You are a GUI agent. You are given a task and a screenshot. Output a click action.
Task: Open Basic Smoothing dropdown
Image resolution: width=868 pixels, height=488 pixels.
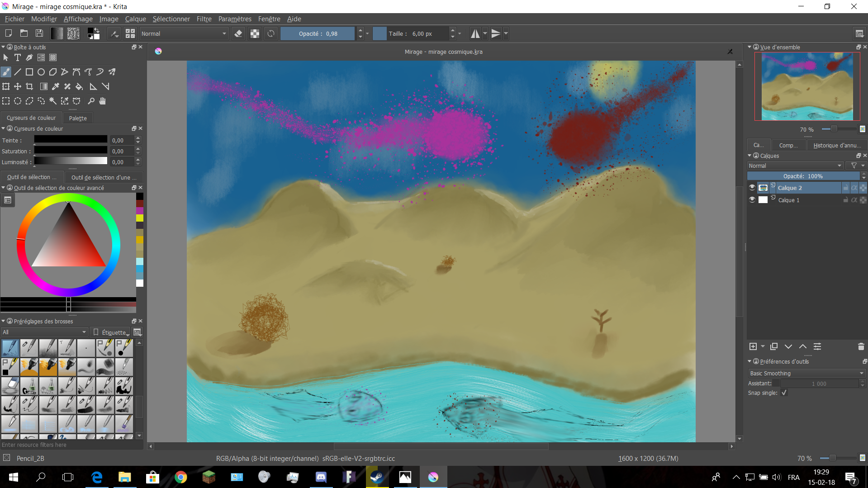806,373
